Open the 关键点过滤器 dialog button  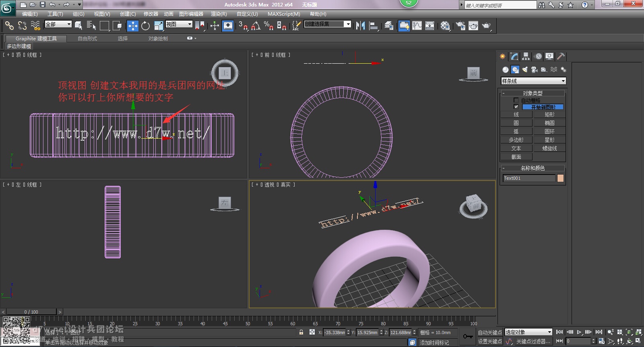[x=533, y=341]
